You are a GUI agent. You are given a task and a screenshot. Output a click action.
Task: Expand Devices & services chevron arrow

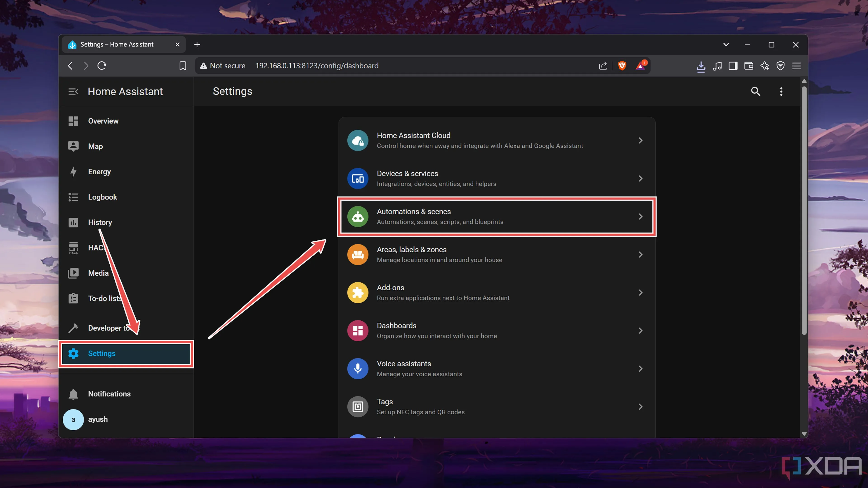point(640,178)
